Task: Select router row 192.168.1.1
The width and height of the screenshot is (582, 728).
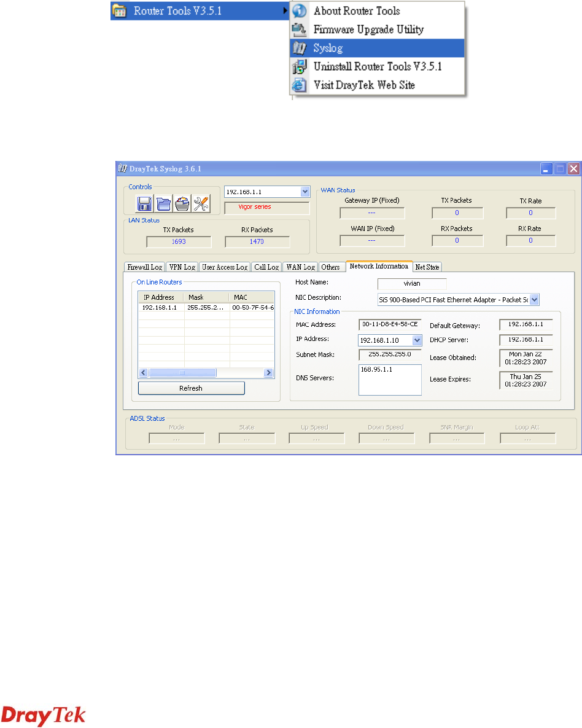Action: [206, 307]
